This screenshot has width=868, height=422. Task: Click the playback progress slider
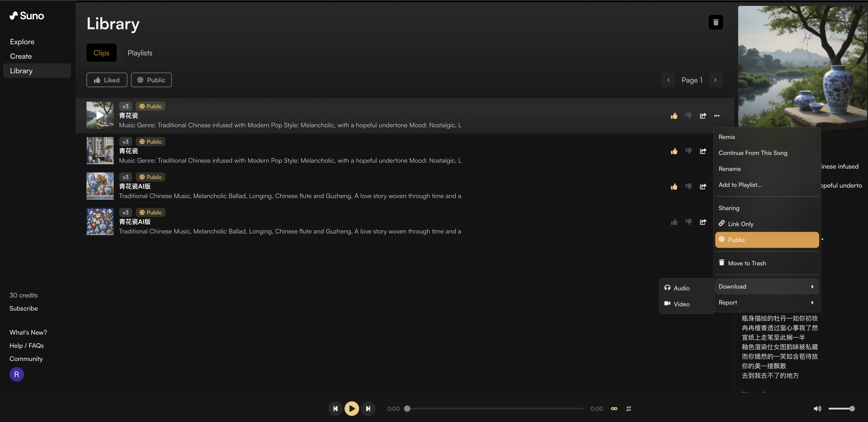[495, 409]
